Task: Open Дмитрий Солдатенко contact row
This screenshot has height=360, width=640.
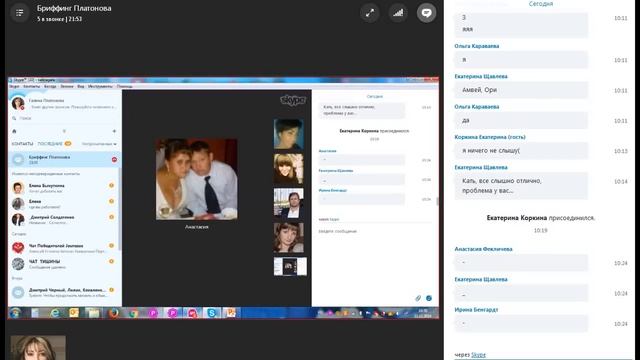Action: (x=64, y=220)
